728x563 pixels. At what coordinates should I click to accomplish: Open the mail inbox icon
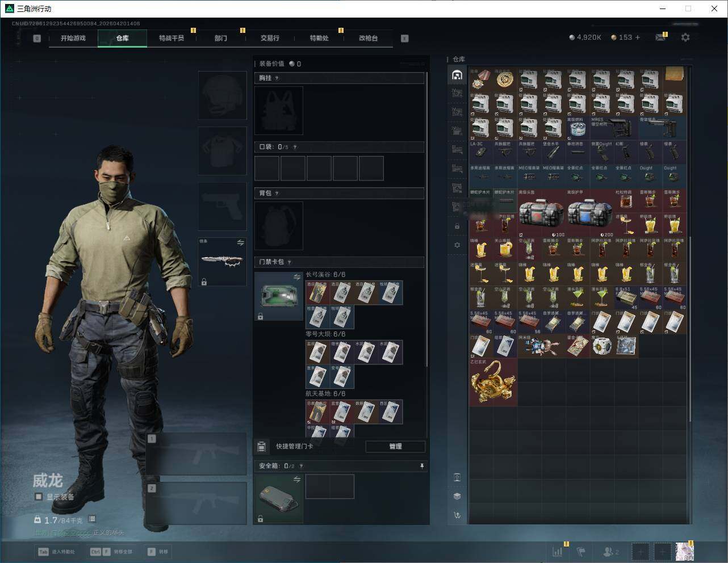click(x=660, y=37)
